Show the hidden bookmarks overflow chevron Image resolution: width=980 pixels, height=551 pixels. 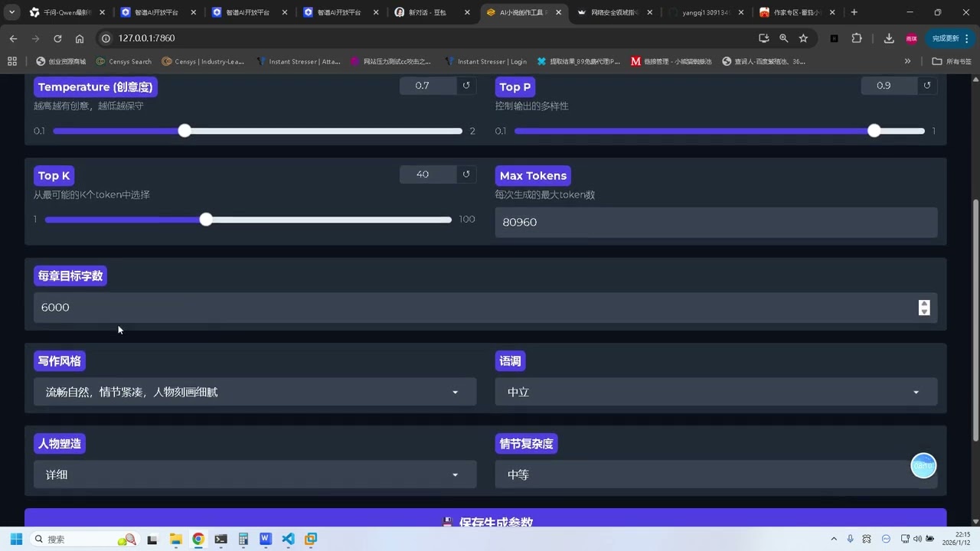tap(908, 61)
